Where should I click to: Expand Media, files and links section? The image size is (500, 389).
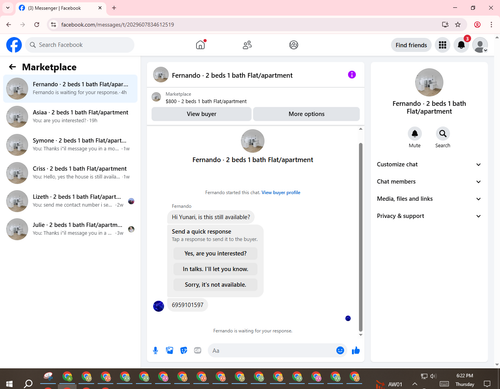429,199
